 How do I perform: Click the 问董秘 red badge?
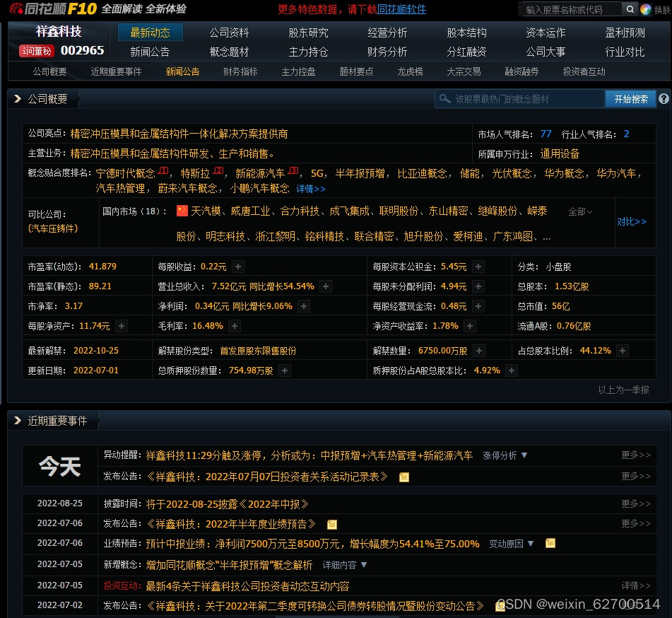pyautogui.click(x=37, y=51)
